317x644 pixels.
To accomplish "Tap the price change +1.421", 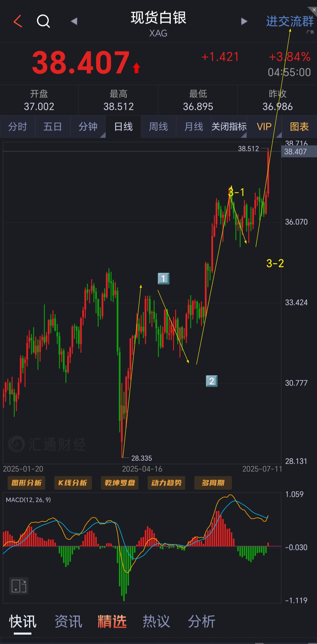I will coord(220,57).
